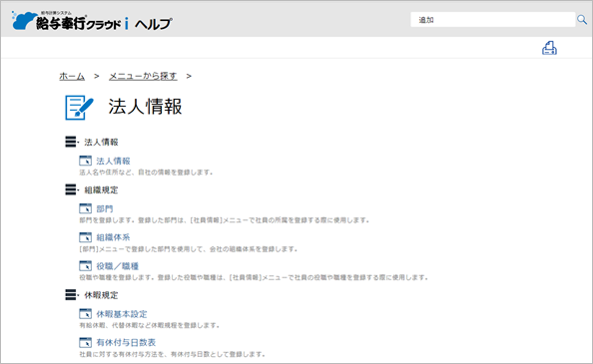This screenshot has width=593, height=364.
Task: Collapse the 組織規定 section list icon
Action: point(72,189)
